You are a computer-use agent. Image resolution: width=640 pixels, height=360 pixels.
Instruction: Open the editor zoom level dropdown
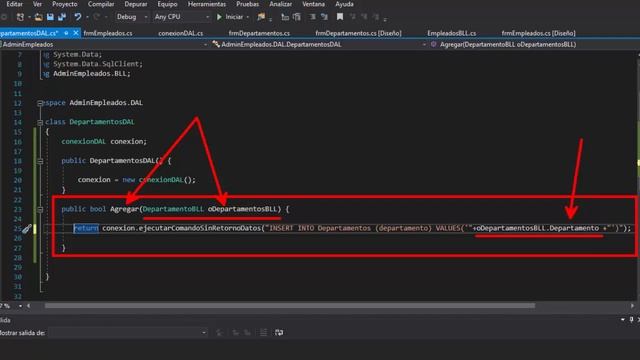coord(20,306)
